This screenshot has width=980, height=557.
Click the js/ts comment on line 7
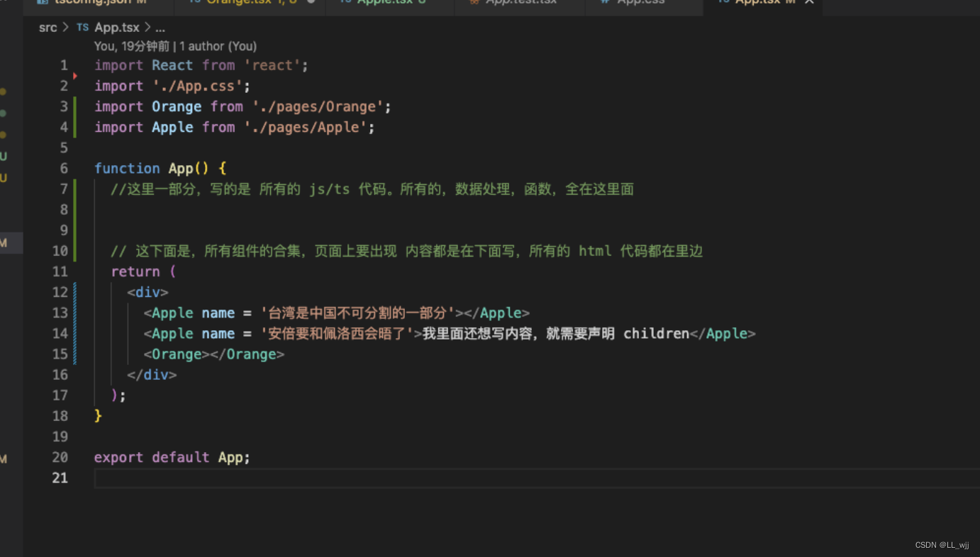click(372, 189)
